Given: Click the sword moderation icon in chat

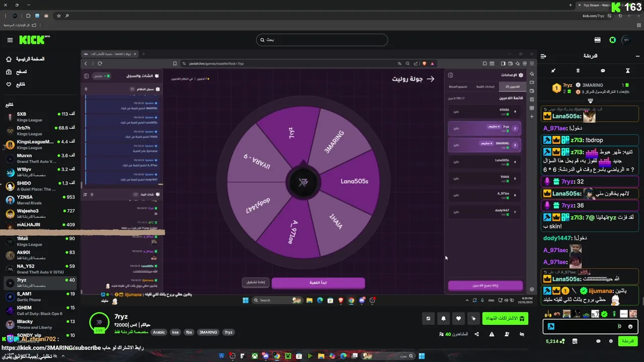Looking at the screenshot, I should tap(553, 71).
